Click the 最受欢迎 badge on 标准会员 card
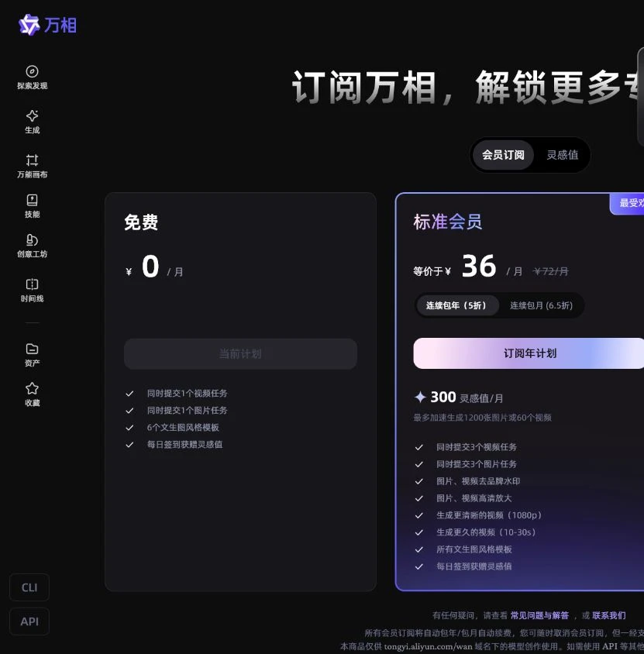644x654 pixels. click(x=627, y=204)
